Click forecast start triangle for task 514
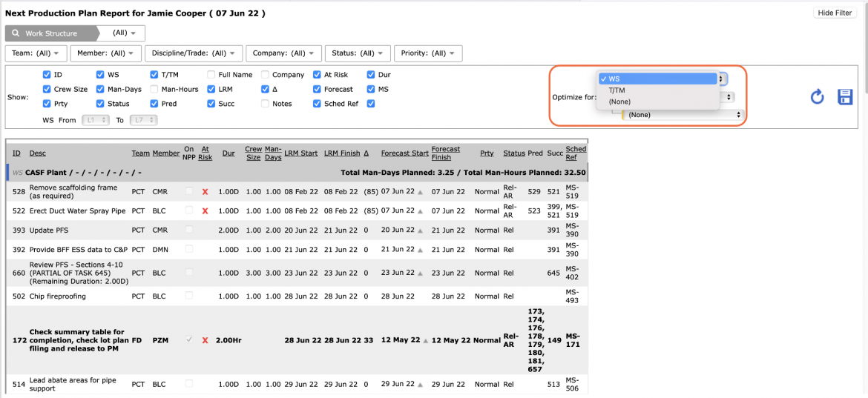Viewport: 868px width, 398px height. tap(420, 385)
